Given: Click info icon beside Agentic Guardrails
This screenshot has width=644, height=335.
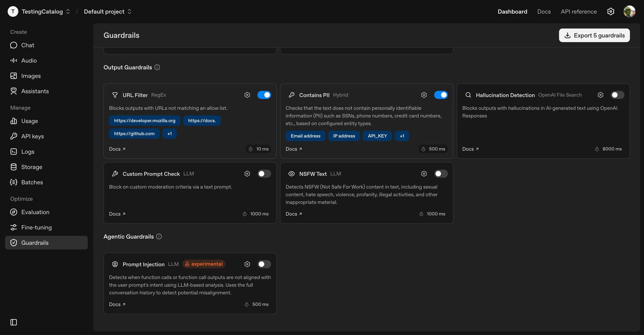Looking at the screenshot, I should [x=159, y=237].
